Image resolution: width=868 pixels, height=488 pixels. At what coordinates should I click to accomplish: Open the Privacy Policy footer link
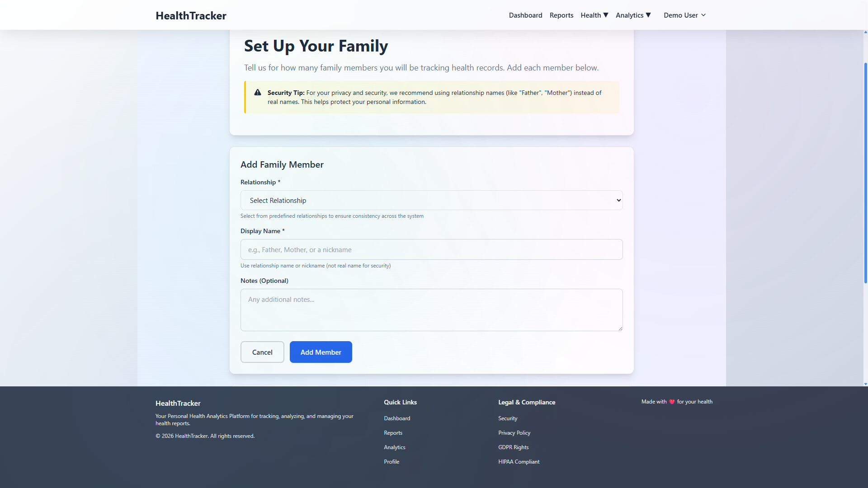click(514, 433)
